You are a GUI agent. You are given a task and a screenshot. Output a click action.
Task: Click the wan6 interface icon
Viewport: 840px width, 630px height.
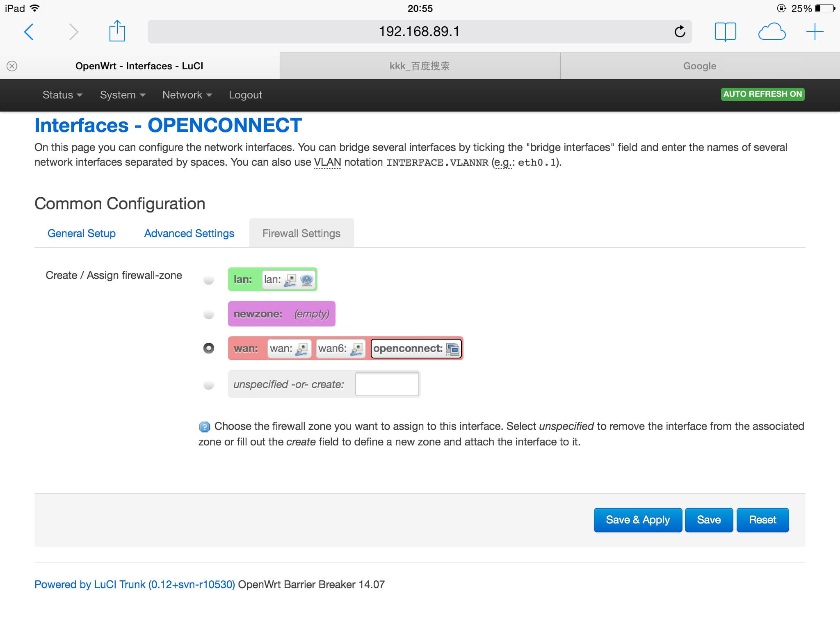[x=356, y=349]
